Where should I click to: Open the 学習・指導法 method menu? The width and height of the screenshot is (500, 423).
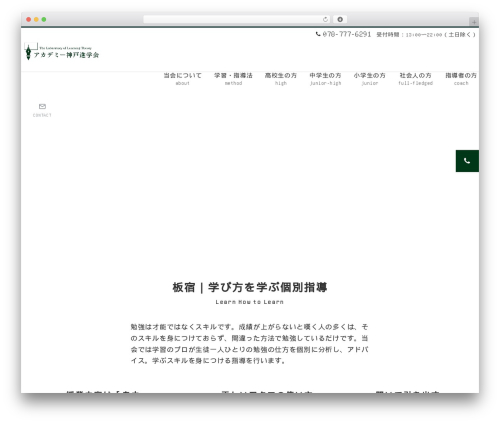tap(233, 79)
